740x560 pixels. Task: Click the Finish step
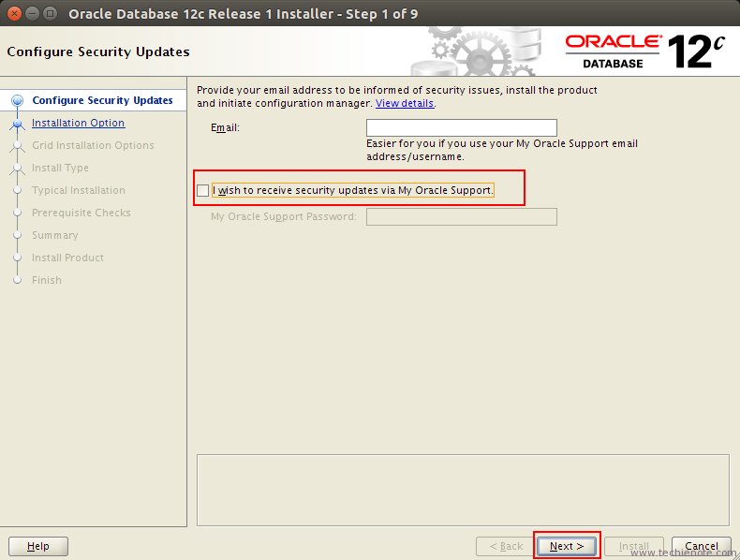pos(47,280)
